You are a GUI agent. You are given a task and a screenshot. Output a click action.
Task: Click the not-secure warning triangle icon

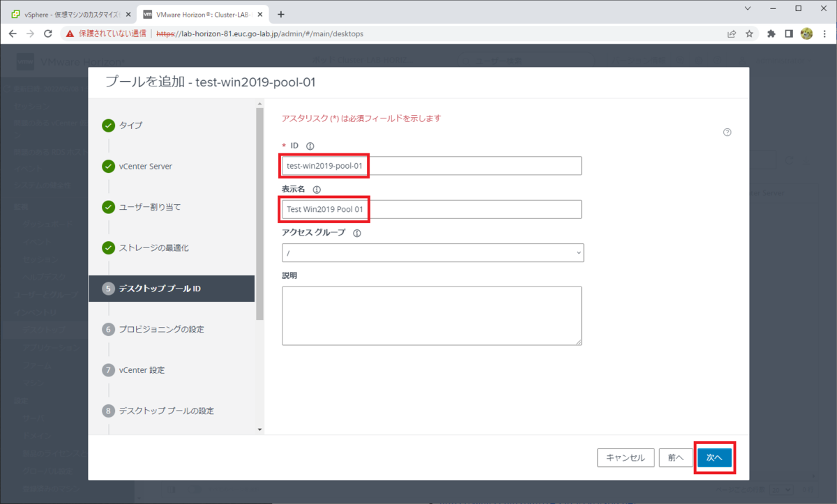tap(70, 33)
